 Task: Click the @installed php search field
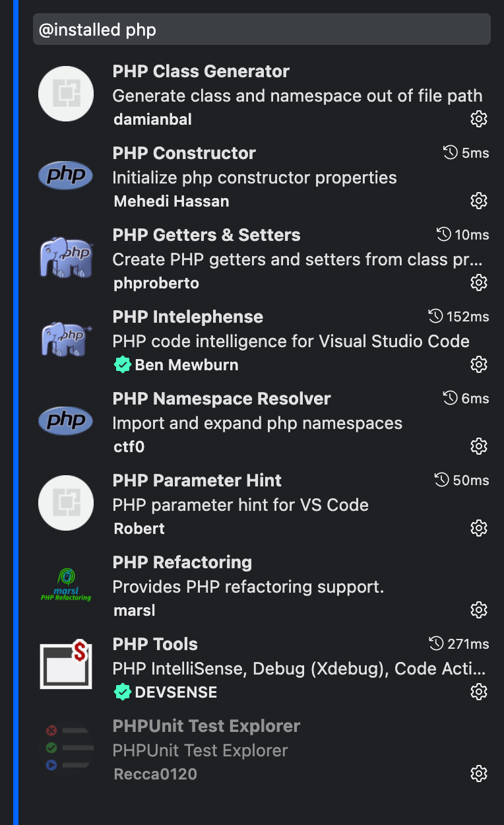[x=261, y=29]
